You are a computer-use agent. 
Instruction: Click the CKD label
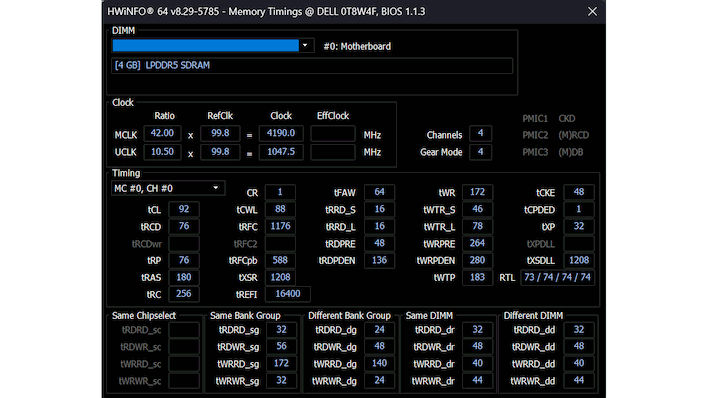pos(567,119)
